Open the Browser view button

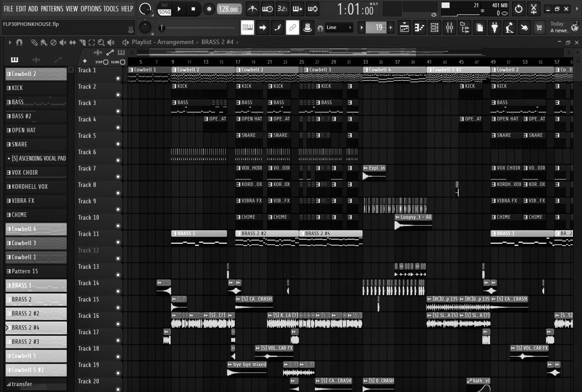point(465,28)
